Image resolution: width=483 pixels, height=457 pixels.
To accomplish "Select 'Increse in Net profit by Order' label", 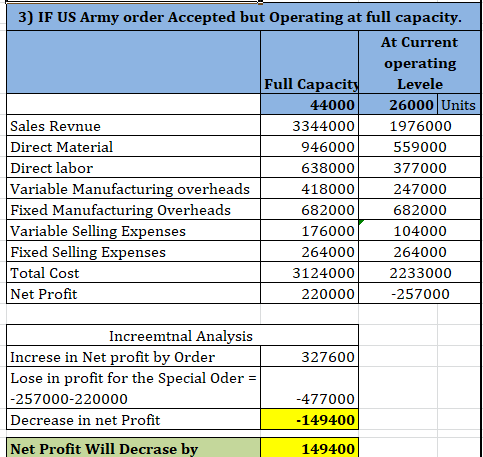I will tap(133, 356).
